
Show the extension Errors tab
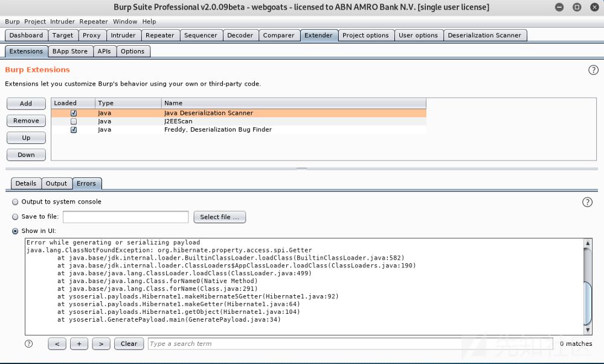tap(86, 184)
